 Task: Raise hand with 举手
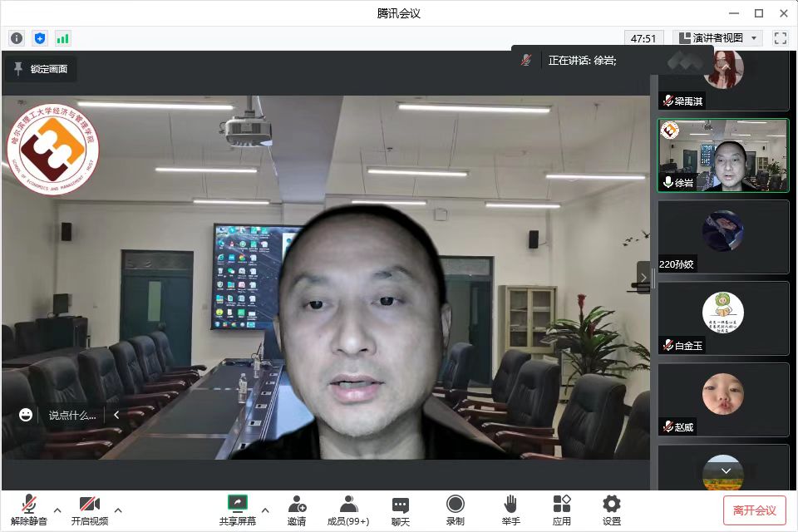point(510,510)
